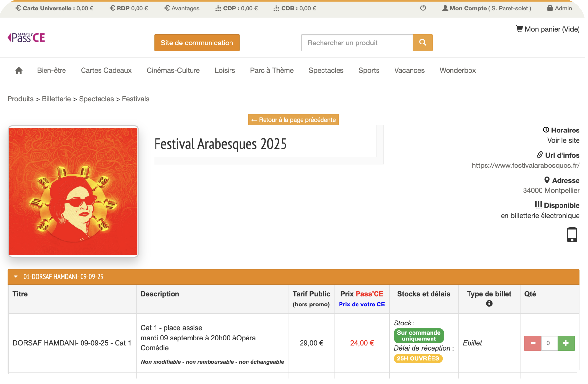
Task: Click the 25H OUVRÉES delay badge
Action: pos(418,358)
